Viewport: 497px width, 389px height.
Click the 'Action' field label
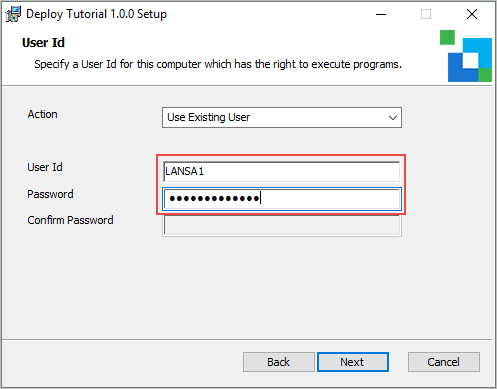43,114
